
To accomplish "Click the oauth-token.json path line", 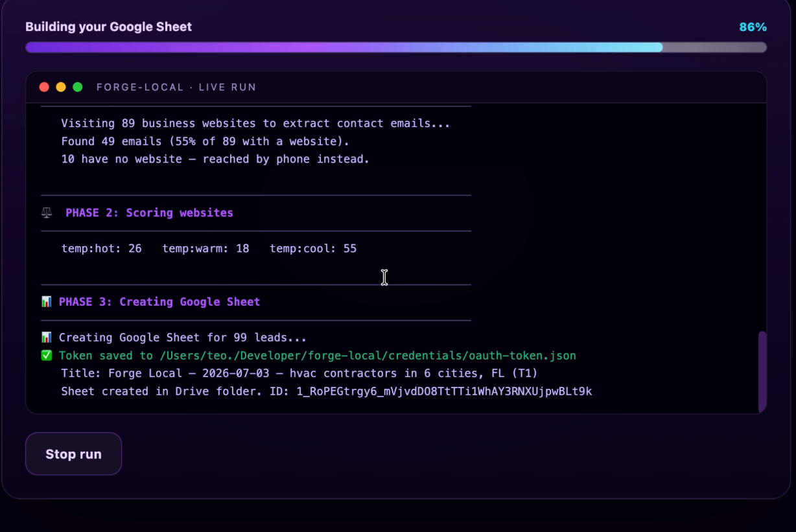I will click(x=318, y=356).
